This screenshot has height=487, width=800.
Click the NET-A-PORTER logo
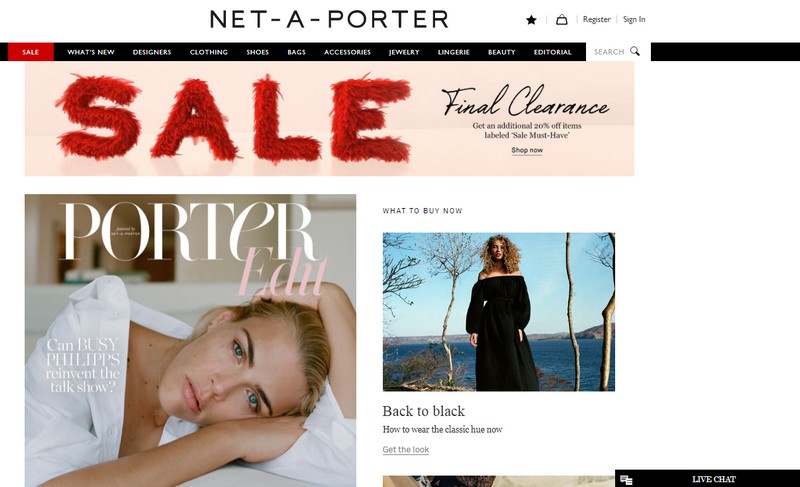click(329, 19)
